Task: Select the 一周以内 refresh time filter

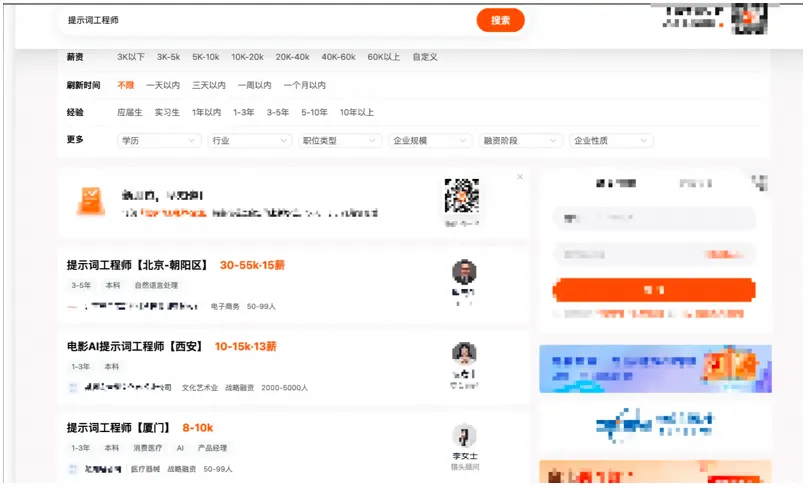Action: click(255, 85)
